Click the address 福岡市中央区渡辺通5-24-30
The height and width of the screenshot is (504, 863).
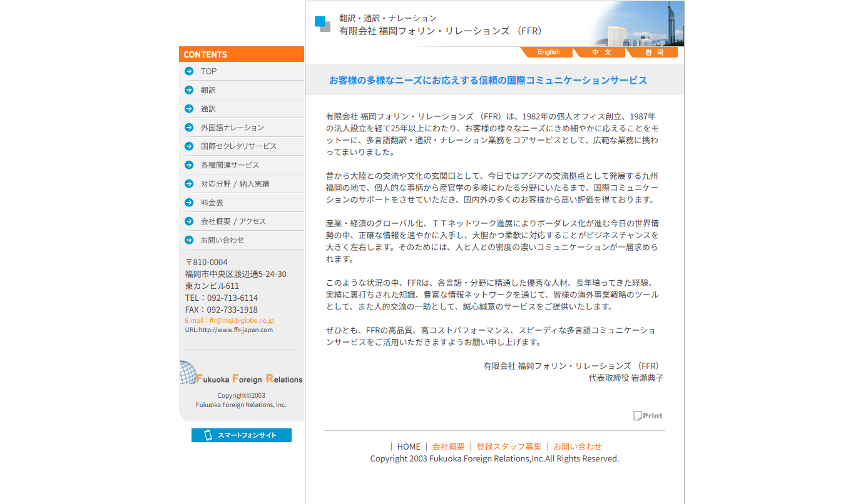click(x=236, y=274)
